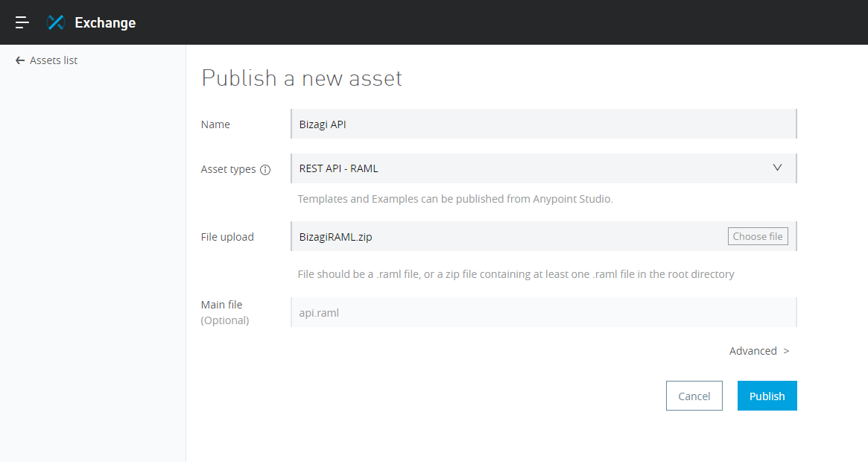Image resolution: width=868 pixels, height=462 pixels.
Task: Click the Templates and Examples hint text
Action: (455, 199)
